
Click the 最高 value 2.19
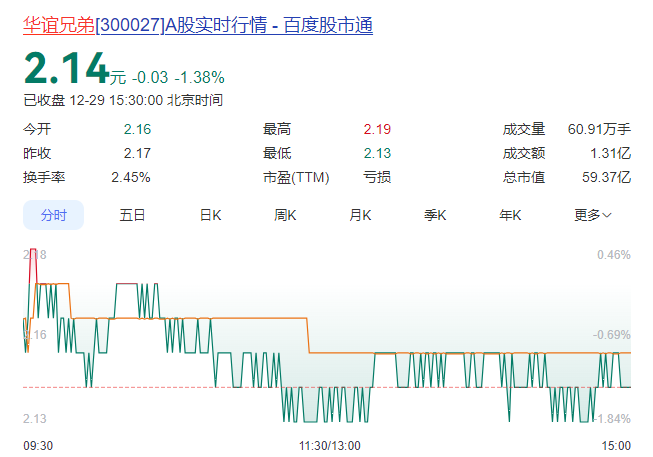coord(377,129)
